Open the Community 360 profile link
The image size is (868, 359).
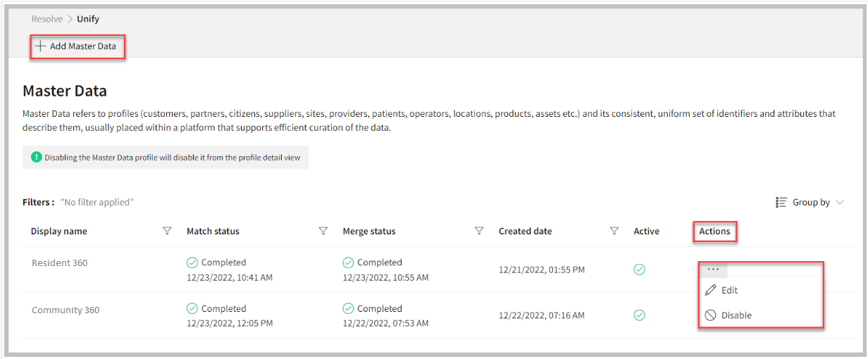66,310
